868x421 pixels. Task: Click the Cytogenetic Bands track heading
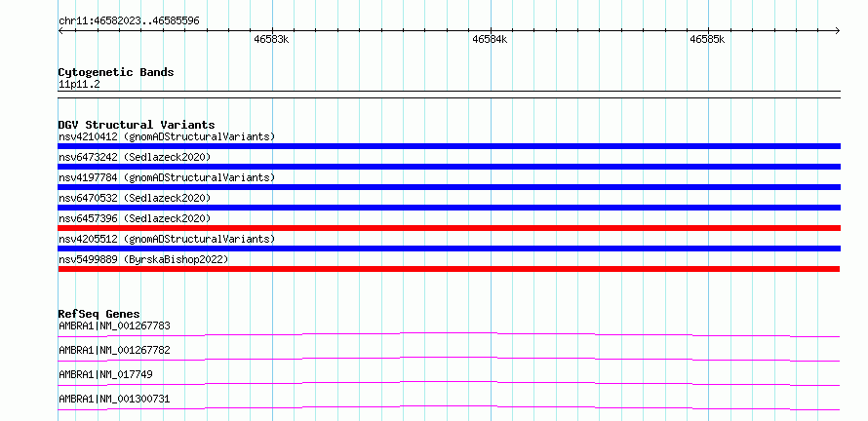tap(116, 72)
